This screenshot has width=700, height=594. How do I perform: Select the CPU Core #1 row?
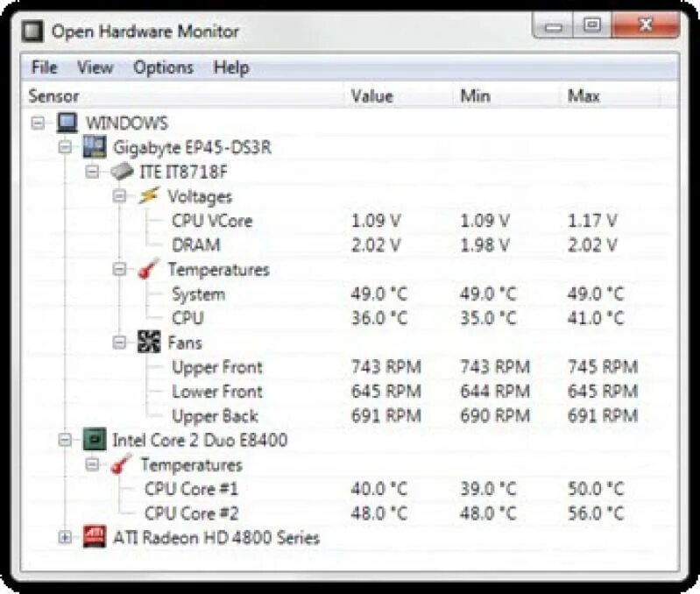click(x=348, y=489)
